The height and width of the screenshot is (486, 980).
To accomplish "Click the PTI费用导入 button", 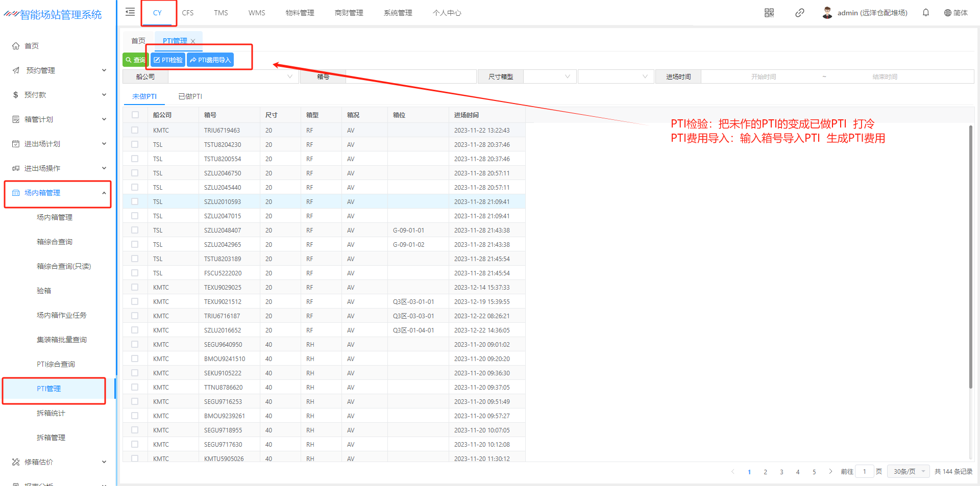I will [x=210, y=60].
